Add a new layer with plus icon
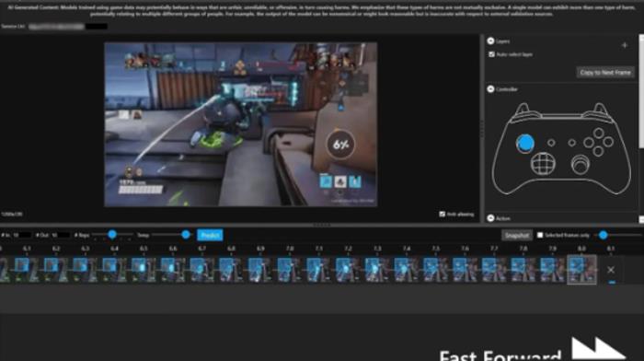 pos(625,45)
